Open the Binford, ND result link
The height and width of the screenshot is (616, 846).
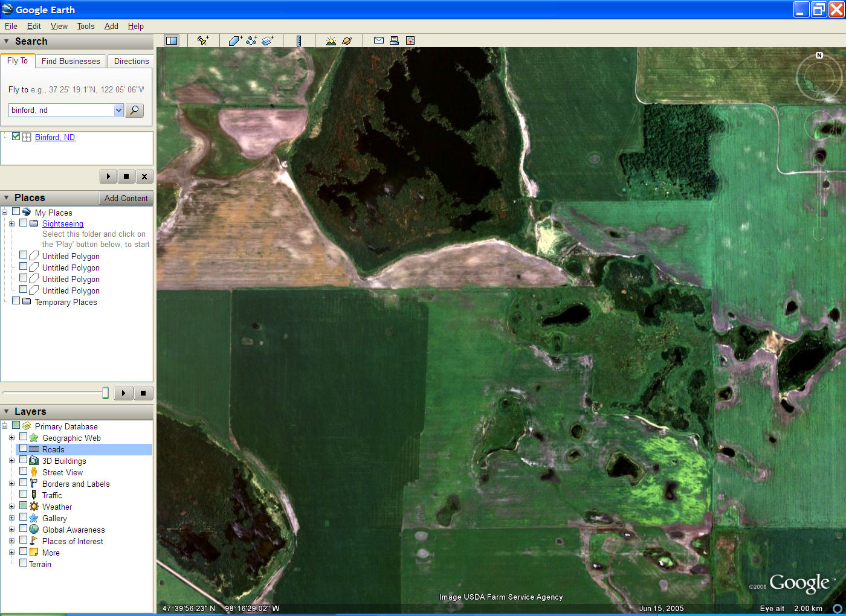pyautogui.click(x=55, y=137)
